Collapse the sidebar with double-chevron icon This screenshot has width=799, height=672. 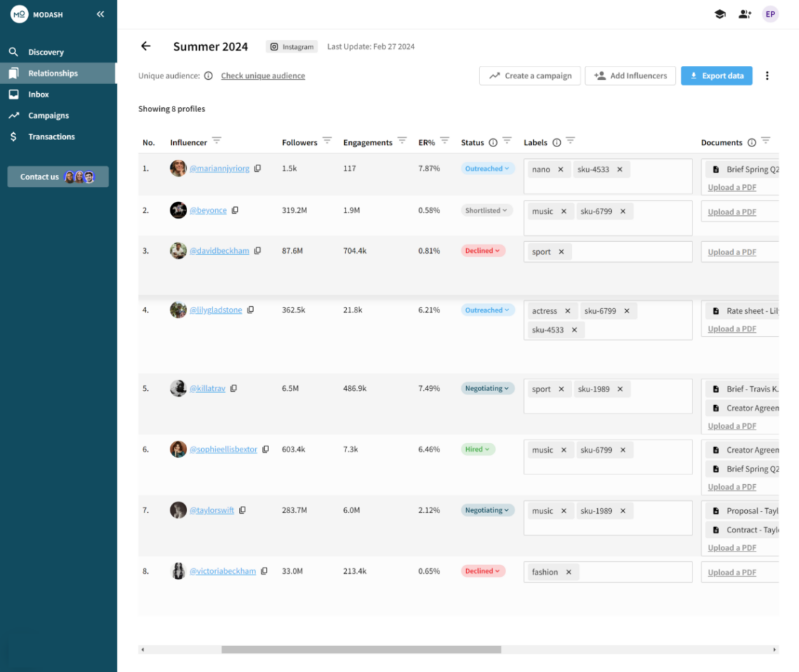(x=100, y=14)
